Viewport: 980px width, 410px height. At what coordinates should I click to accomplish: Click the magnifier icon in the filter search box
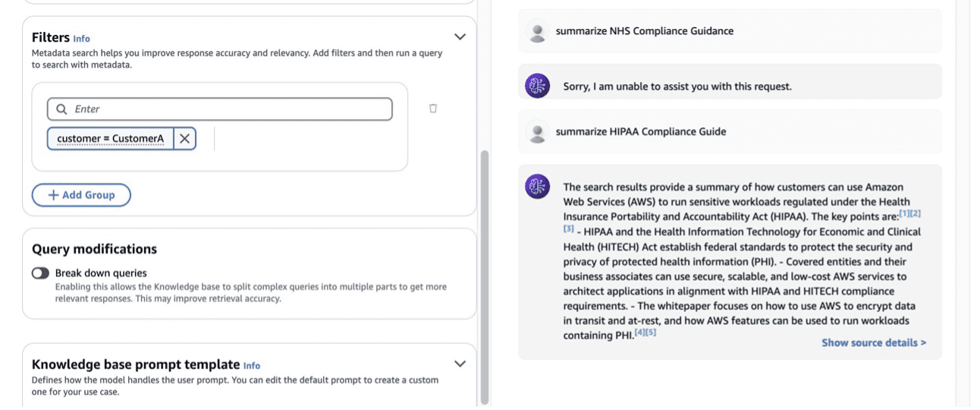pyautogui.click(x=61, y=109)
